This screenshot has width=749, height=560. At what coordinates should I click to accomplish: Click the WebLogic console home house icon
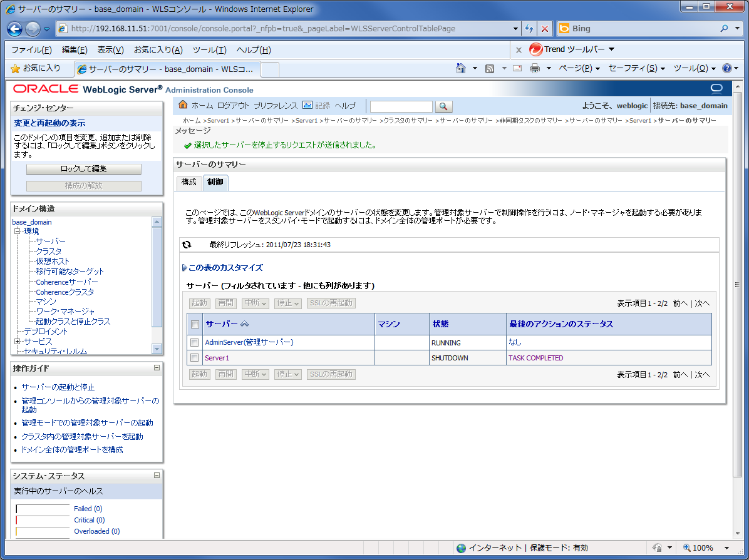(183, 105)
